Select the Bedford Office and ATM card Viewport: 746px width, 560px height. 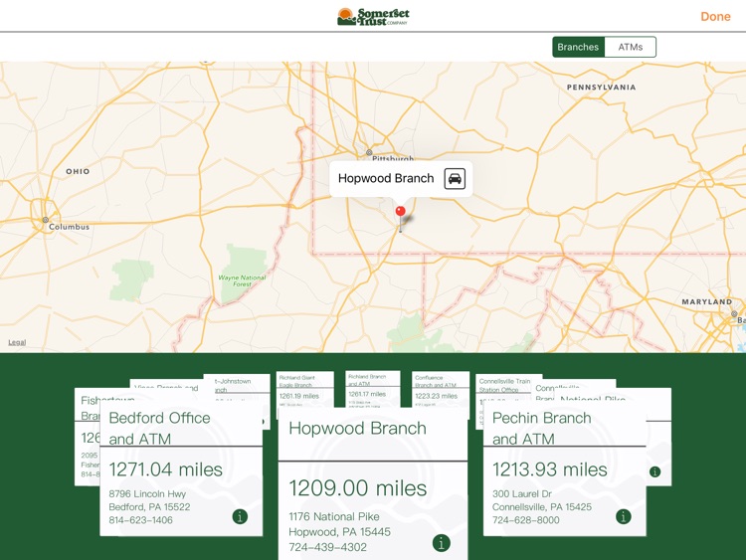(181, 468)
